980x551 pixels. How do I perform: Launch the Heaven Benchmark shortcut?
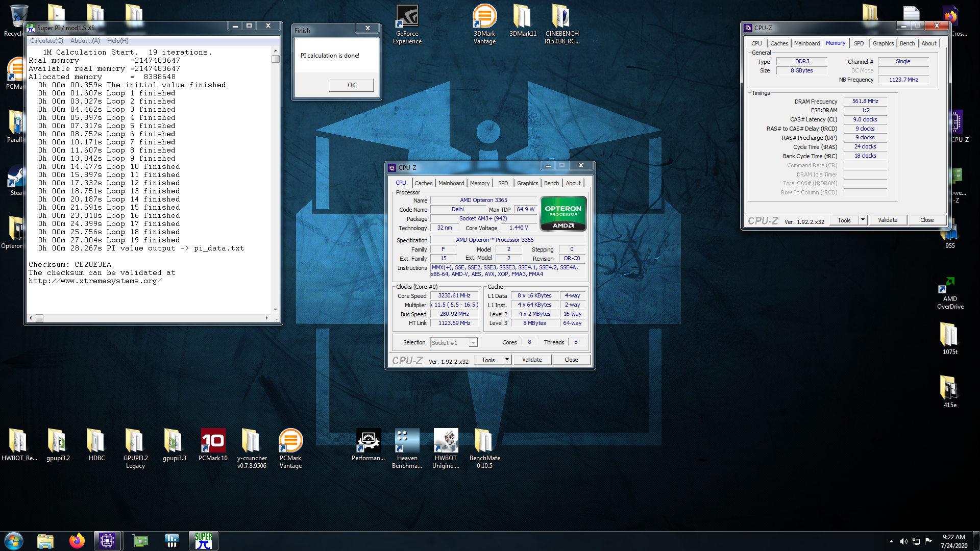point(407,448)
